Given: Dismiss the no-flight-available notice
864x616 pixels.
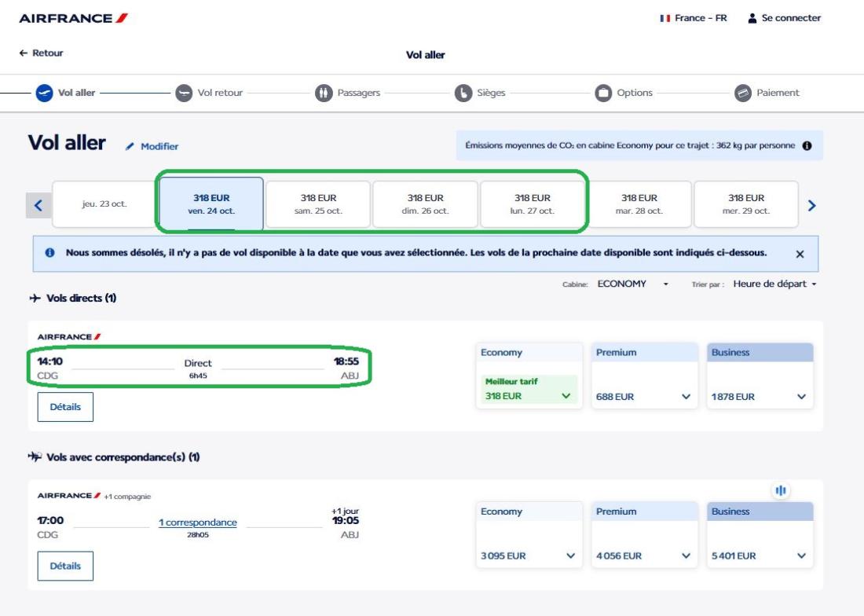Looking at the screenshot, I should 800,255.
